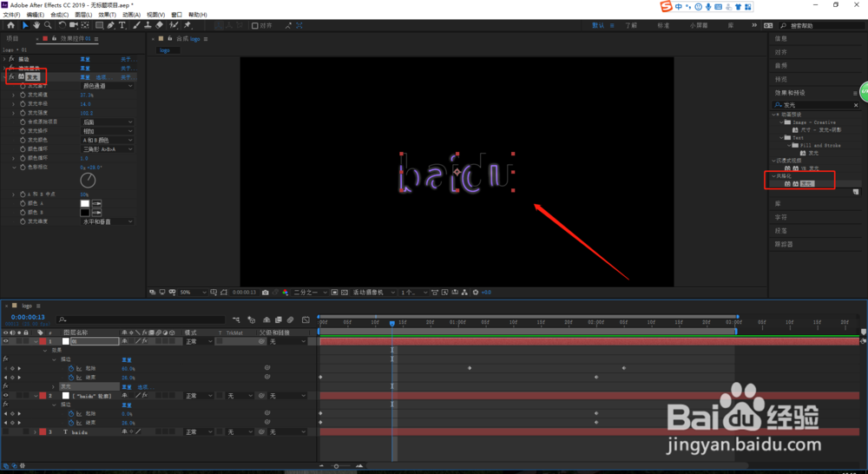Select the Unified Camera tool

pyautogui.click(x=74, y=25)
